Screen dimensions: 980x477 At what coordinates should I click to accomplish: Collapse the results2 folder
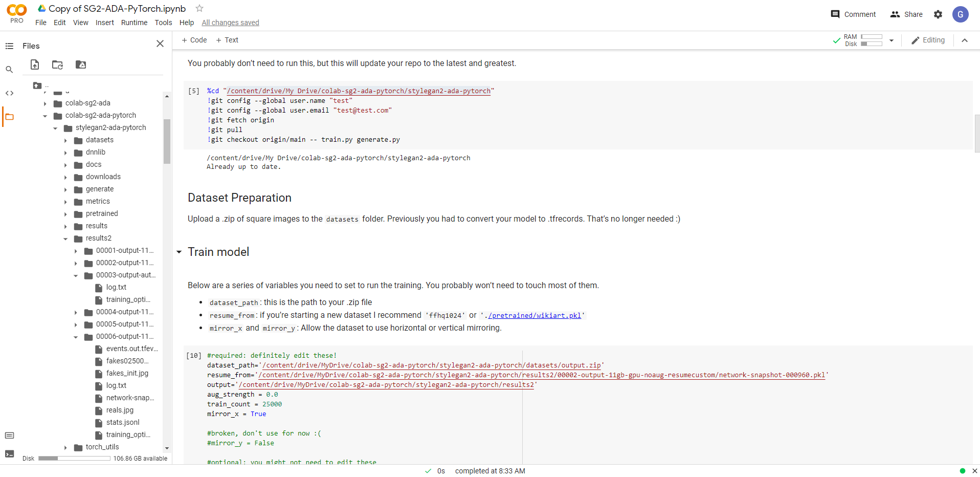click(65, 238)
